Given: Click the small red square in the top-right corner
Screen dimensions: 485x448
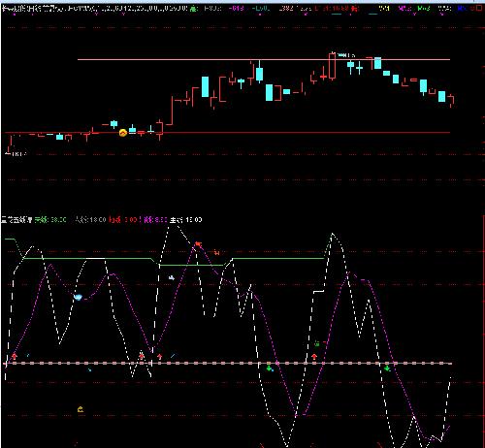Looking at the screenshot, I should (x=479, y=8).
